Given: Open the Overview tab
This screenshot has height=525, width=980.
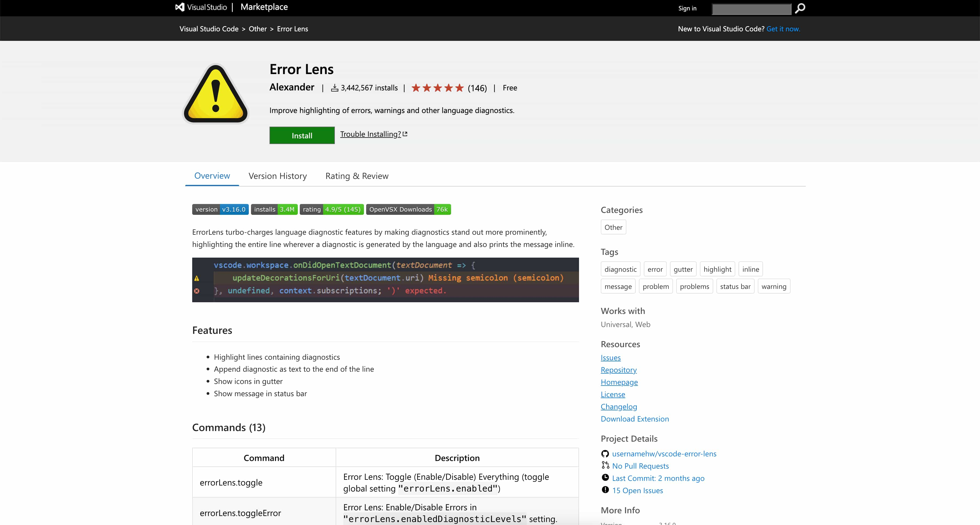Looking at the screenshot, I should 212,176.
